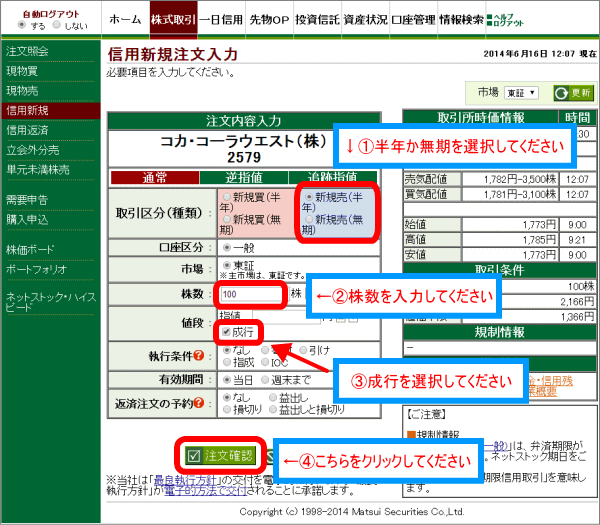
Task: Open 購入申込 in the sidebar
Action: (x=27, y=219)
